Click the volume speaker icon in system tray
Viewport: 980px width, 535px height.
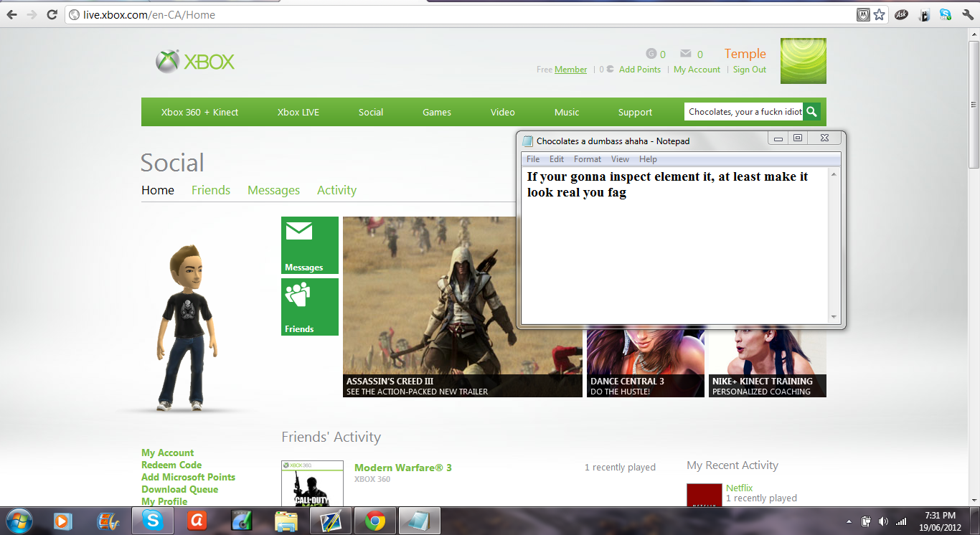[883, 521]
